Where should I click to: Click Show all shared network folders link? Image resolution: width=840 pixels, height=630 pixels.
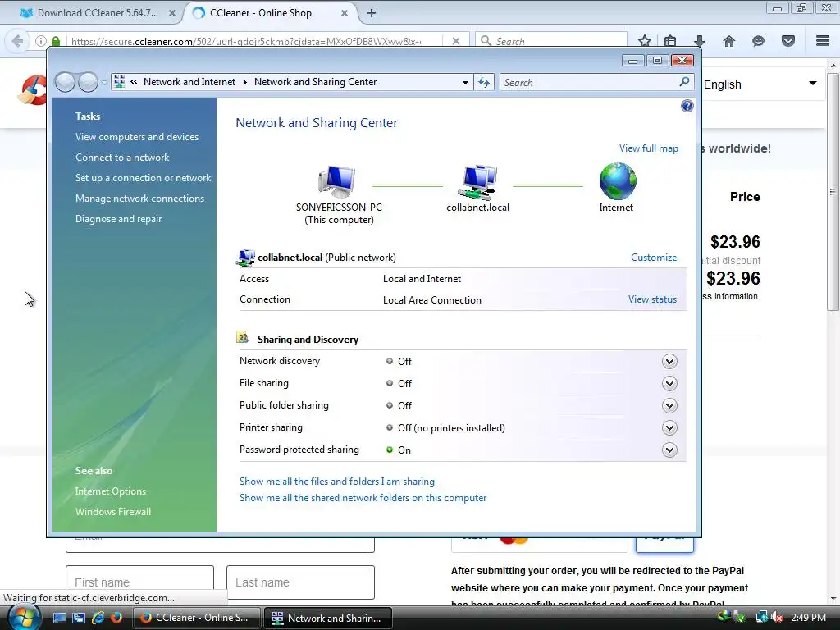(363, 498)
